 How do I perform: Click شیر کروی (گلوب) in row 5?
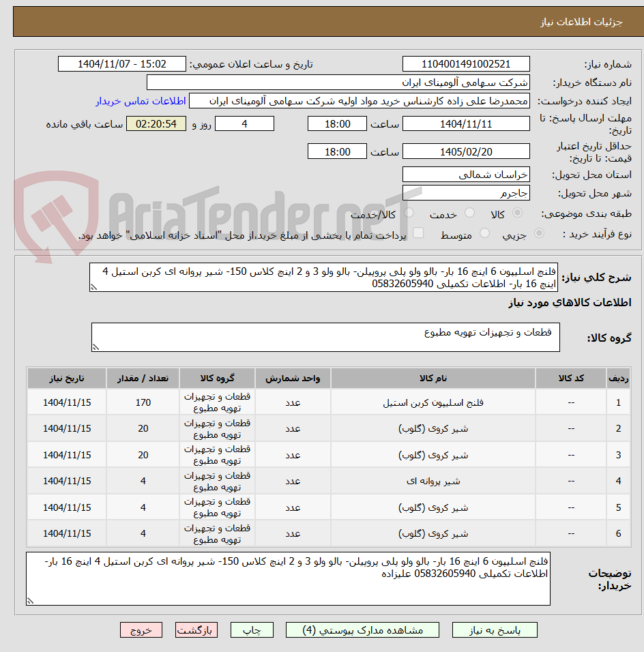pos(433,507)
